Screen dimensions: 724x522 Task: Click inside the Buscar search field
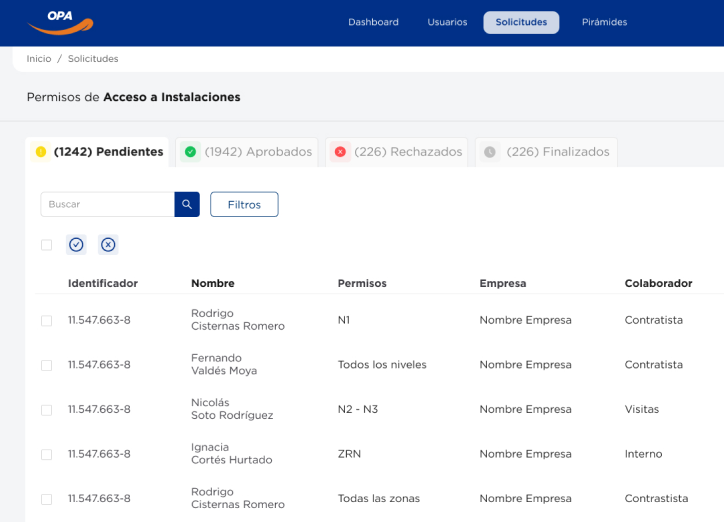(x=108, y=204)
